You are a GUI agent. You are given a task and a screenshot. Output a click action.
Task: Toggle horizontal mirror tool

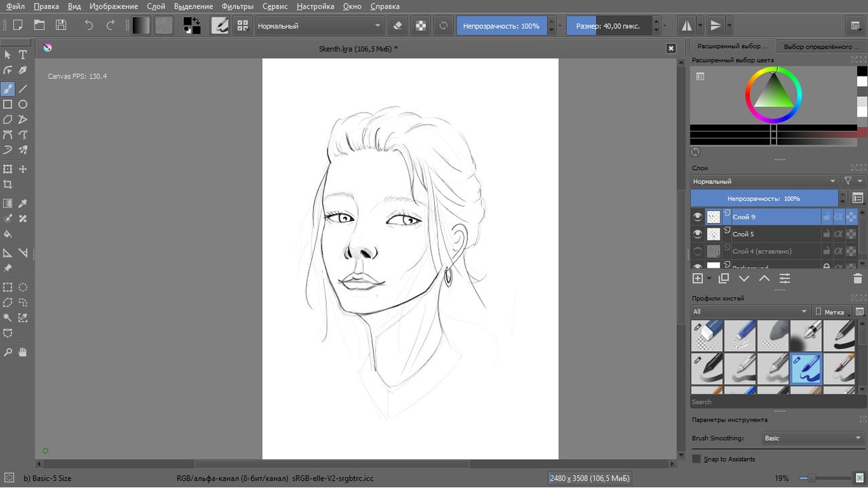687,26
